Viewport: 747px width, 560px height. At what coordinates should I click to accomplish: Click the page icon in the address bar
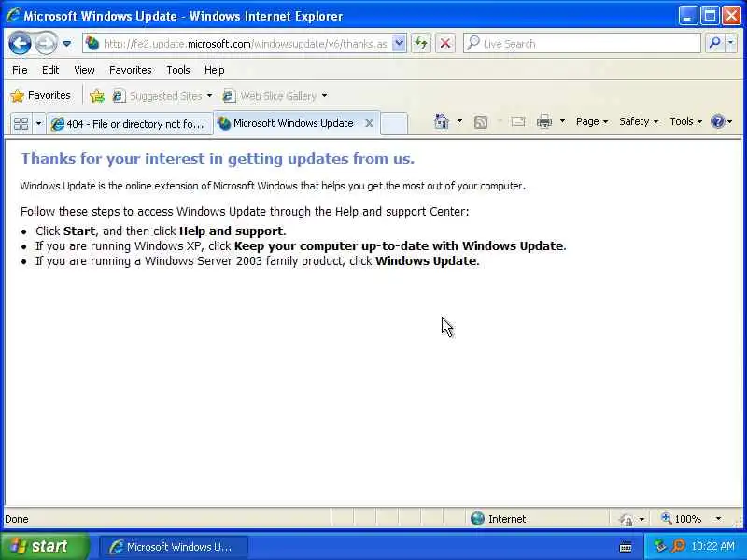coord(92,43)
